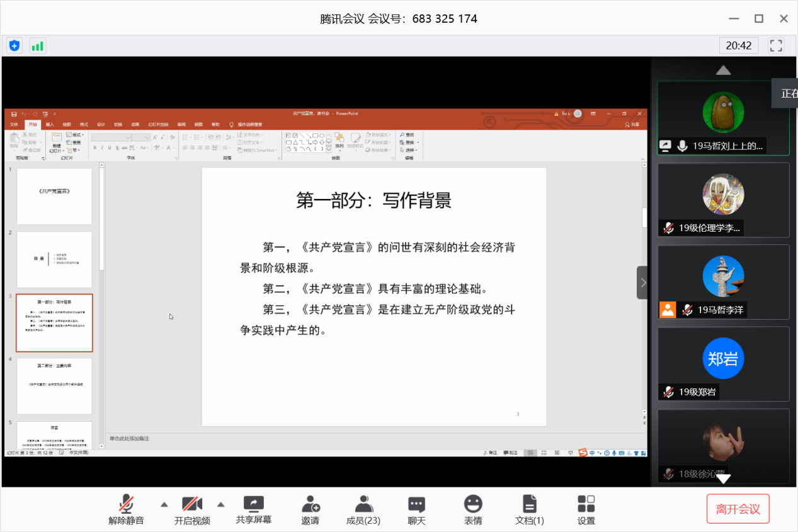
Task: Click the blue security shield icon
Action: 14,45
